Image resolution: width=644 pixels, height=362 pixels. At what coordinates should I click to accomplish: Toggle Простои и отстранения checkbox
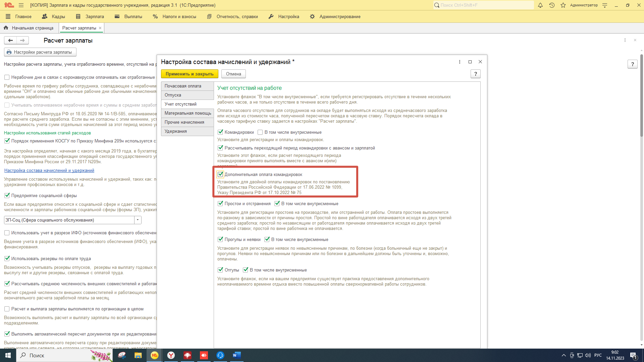[220, 203]
